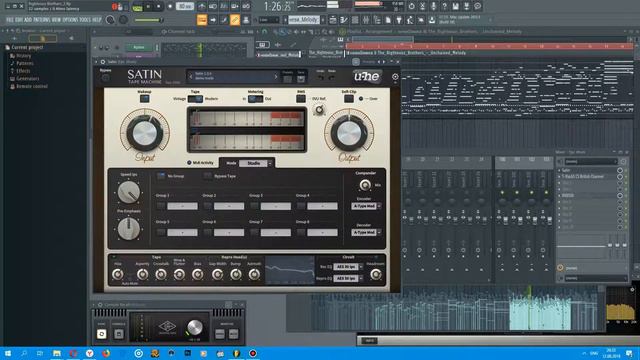640x360 pixels.
Task: Click the microphone recording icon in top toolbar
Action: pos(433,7)
